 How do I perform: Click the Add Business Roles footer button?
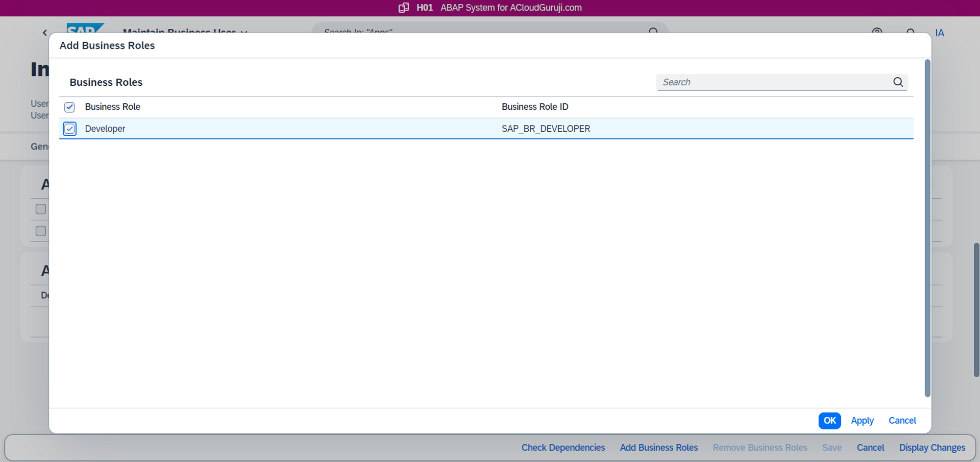click(659, 448)
